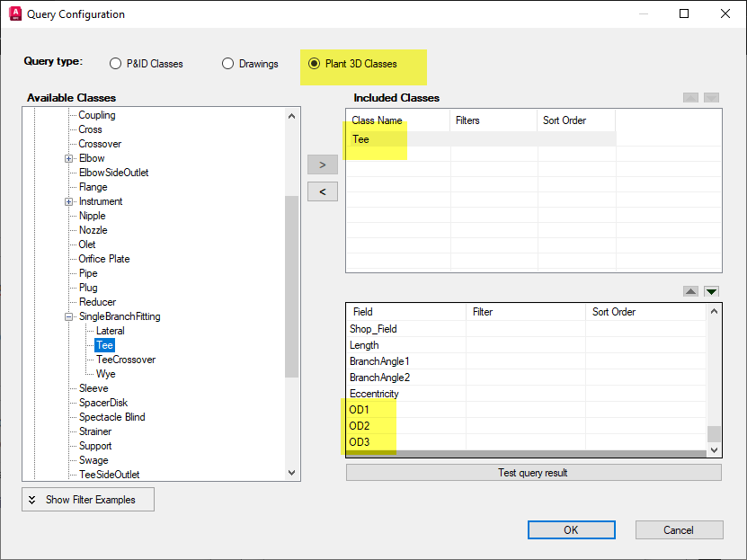Select Nipple class
This screenshot has height=560, width=747.
pyautogui.click(x=92, y=216)
